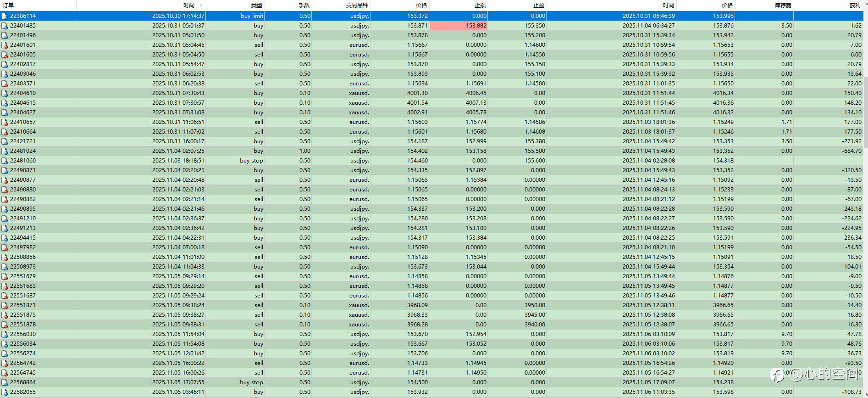Image resolution: width=868 pixels, height=398 pixels.
Task: Select the icon of order 22564745
Action: pyautogui.click(x=5, y=373)
